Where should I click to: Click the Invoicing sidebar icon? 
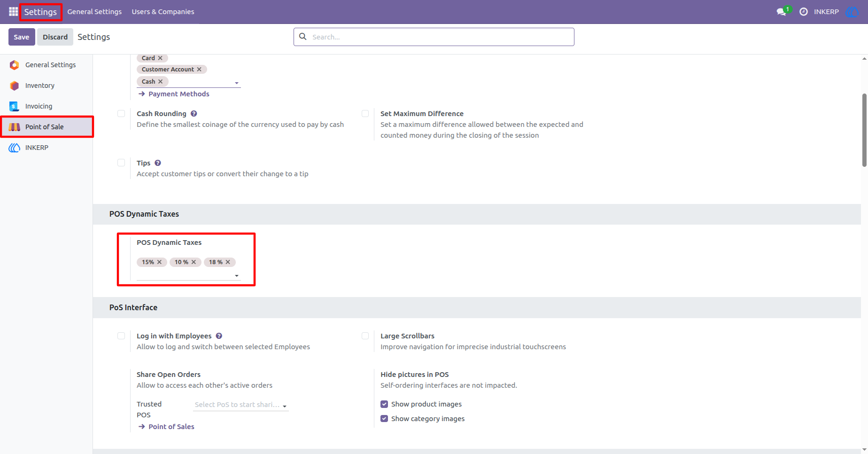click(x=15, y=106)
